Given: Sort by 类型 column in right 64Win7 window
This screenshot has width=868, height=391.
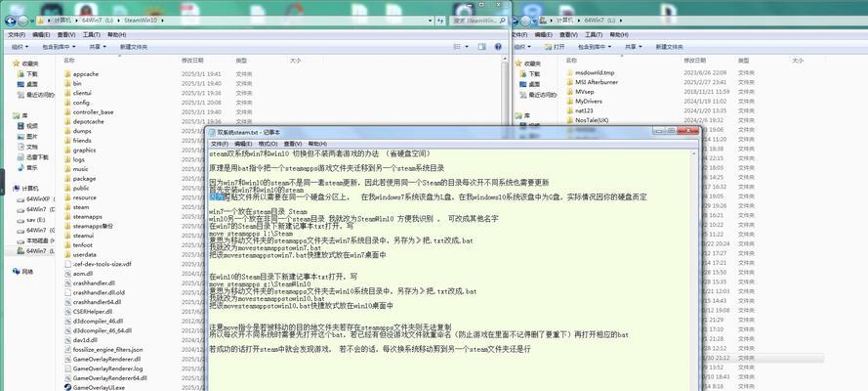Looking at the screenshot, I should (743, 60).
